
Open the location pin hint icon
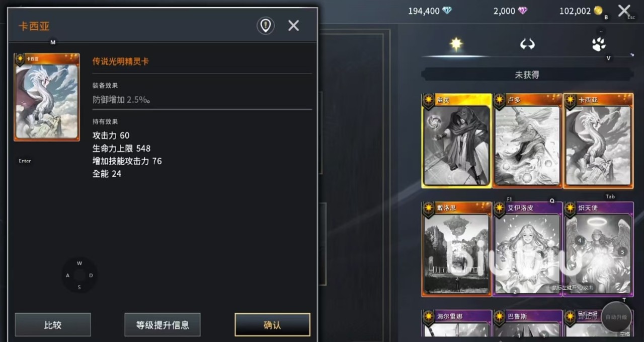click(266, 26)
